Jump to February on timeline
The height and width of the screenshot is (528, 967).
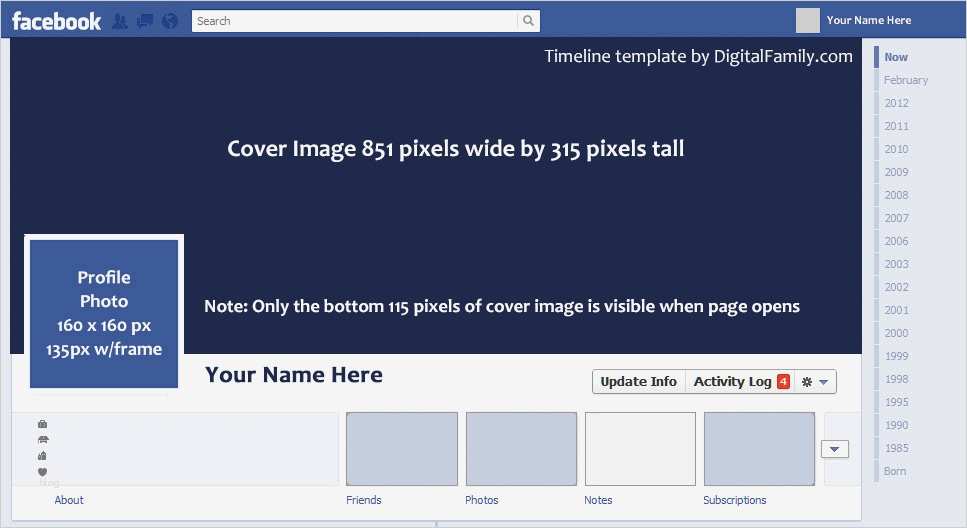pyautogui.click(x=905, y=80)
